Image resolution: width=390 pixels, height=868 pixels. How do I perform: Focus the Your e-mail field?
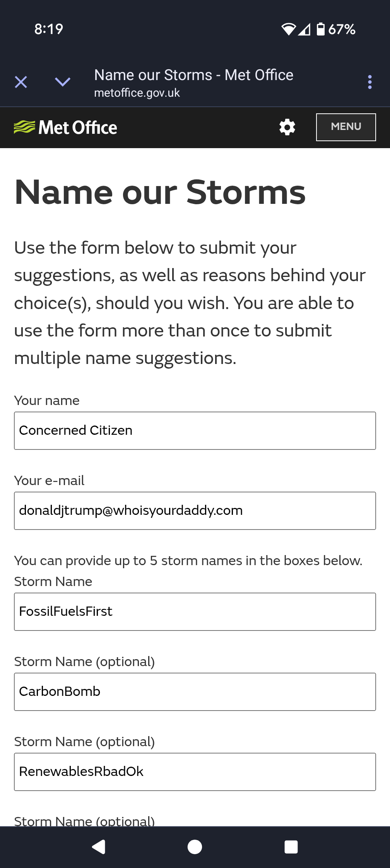[195, 511]
